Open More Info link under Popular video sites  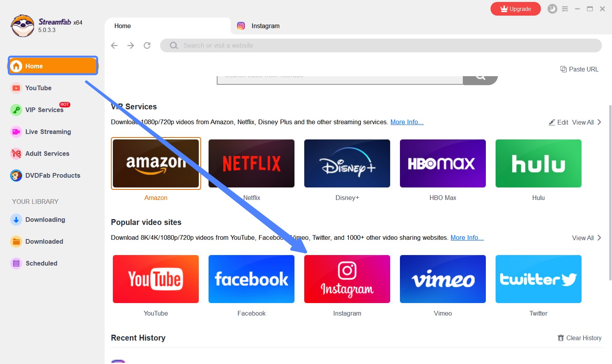467,237
